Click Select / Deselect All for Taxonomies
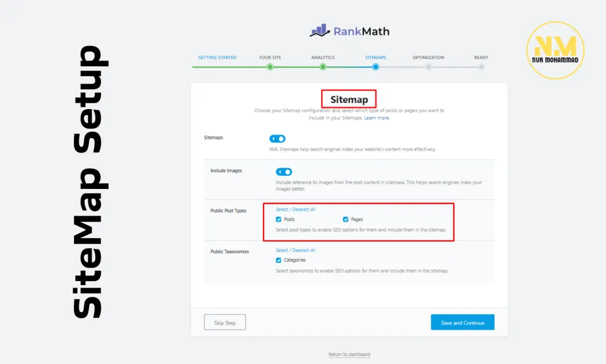Screen dimensions: 606x364 [x=296, y=250]
